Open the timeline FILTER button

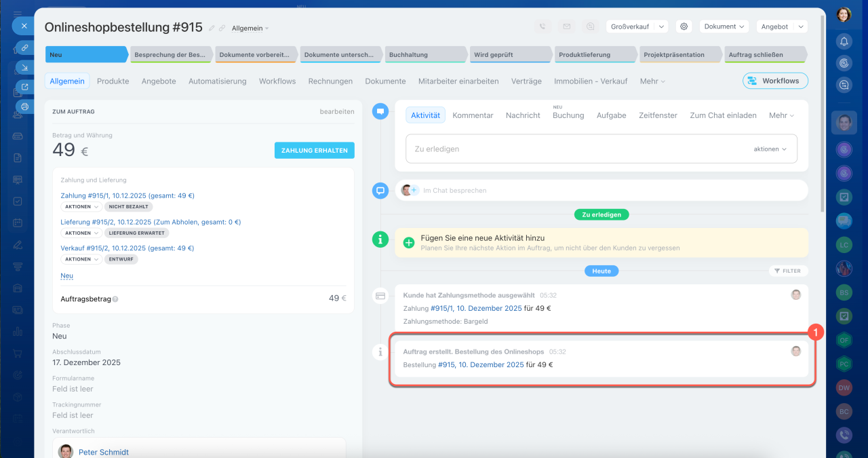click(787, 271)
